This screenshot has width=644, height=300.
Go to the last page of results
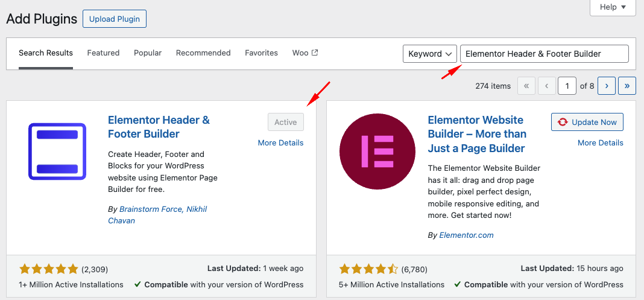[x=627, y=86]
